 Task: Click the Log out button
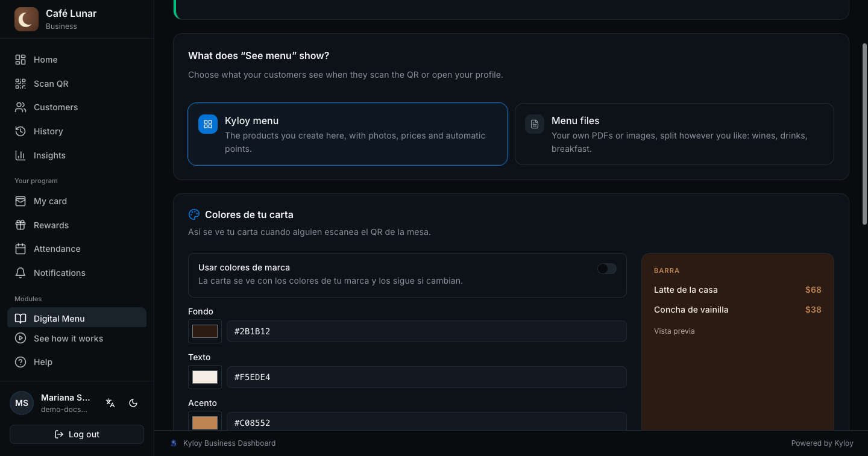[x=77, y=434]
